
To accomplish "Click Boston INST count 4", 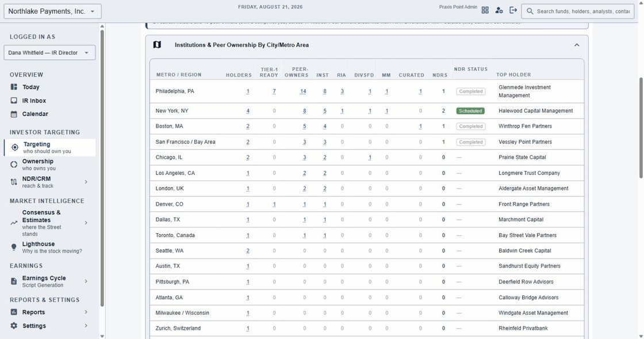I will pyautogui.click(x=324, y=127).
